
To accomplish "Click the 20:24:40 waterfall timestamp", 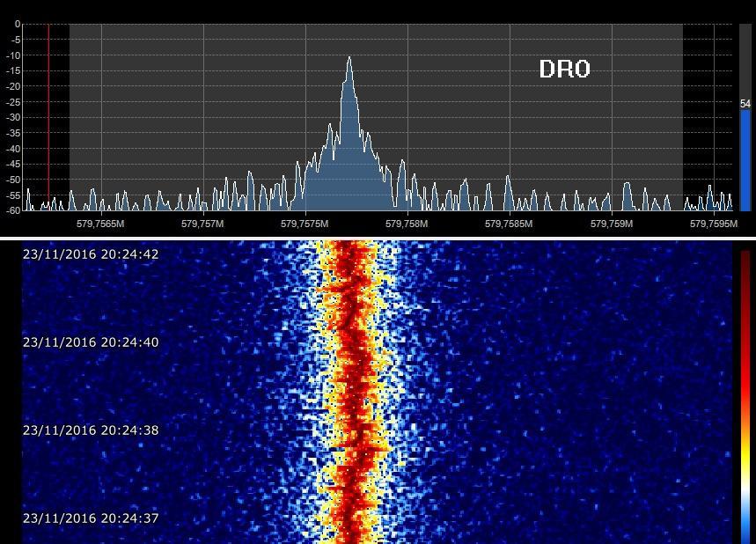I will (91, 342).
